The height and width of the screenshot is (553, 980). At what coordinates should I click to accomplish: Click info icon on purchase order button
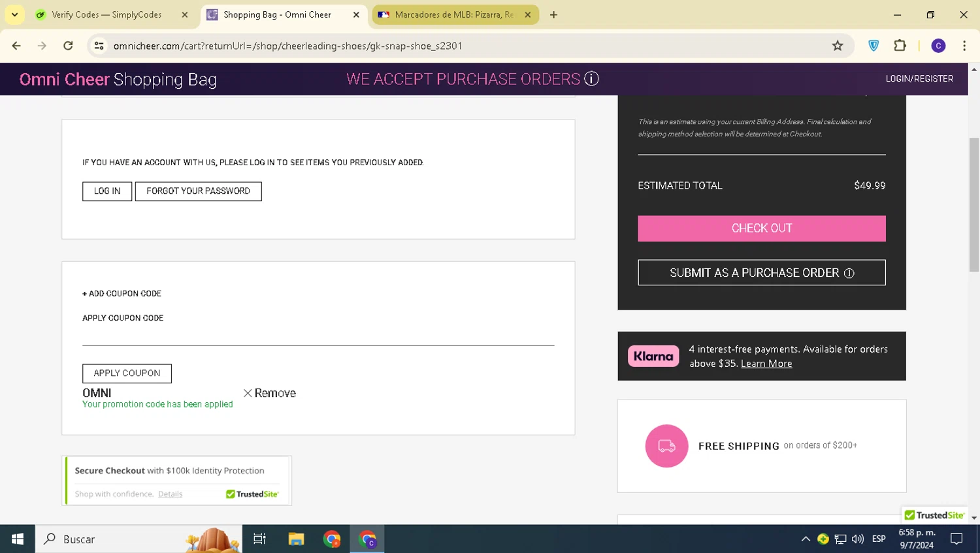(x=849, y=274)
